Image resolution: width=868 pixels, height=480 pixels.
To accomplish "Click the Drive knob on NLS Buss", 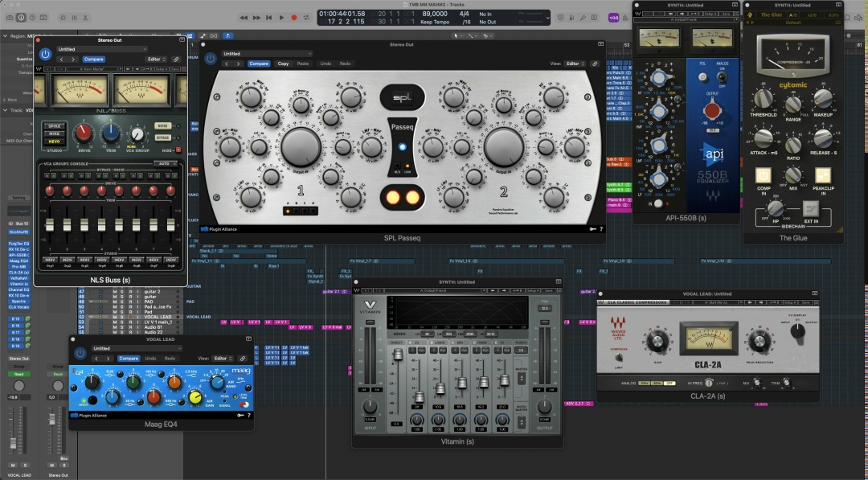I will click(x=84, y=133).
